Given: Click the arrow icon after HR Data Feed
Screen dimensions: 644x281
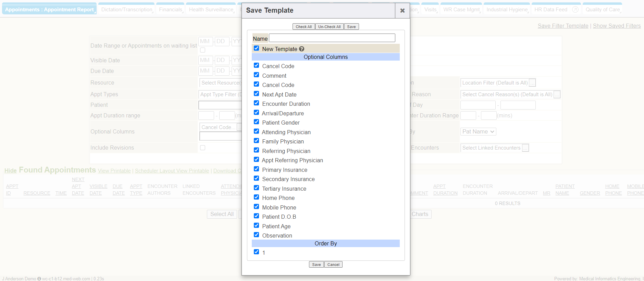Looking at the screenshot, I should [x=575, y=10].
